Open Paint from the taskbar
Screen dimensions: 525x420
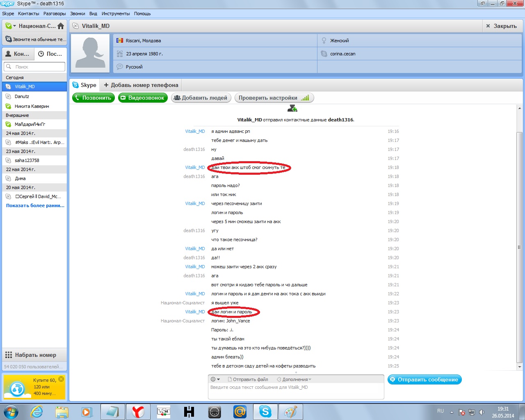click(291, 411)
